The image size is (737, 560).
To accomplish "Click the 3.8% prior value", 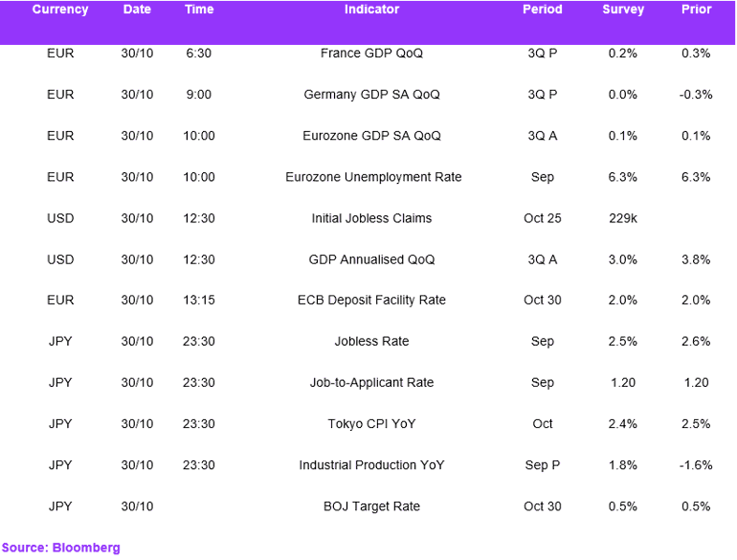I will coord(696,259).
